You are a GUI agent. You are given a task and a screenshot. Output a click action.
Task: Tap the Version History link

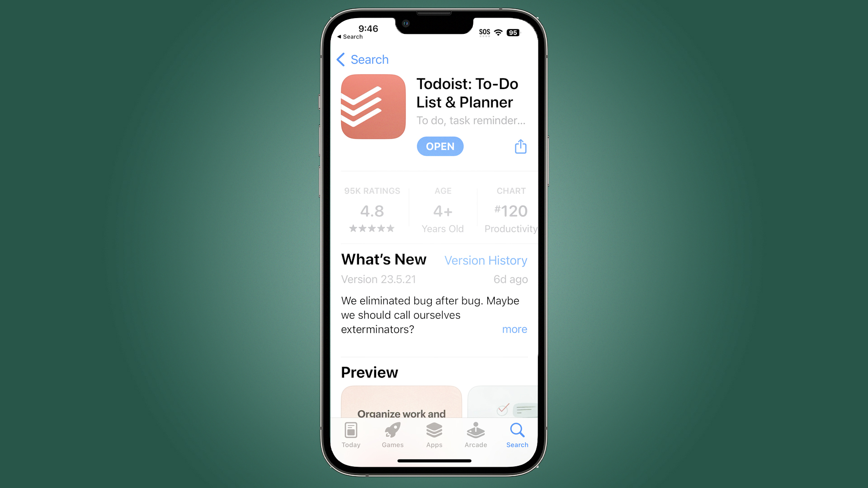tap(485, 260)
